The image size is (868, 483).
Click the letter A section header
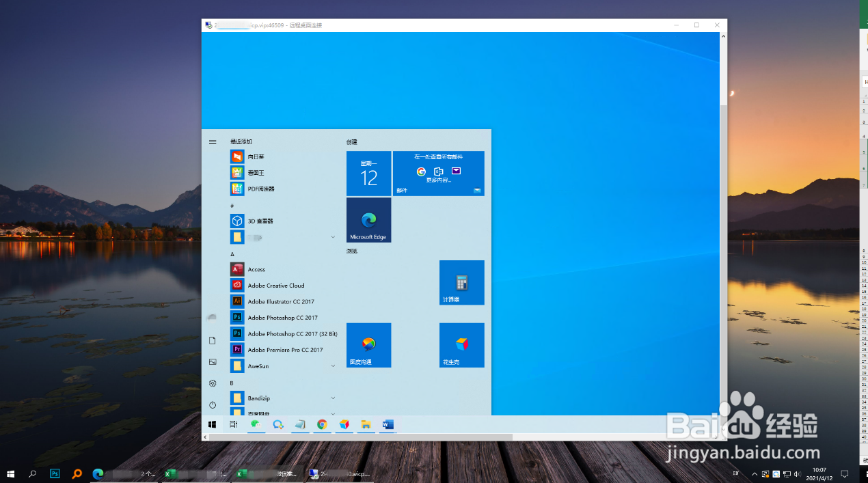point(232,254)
